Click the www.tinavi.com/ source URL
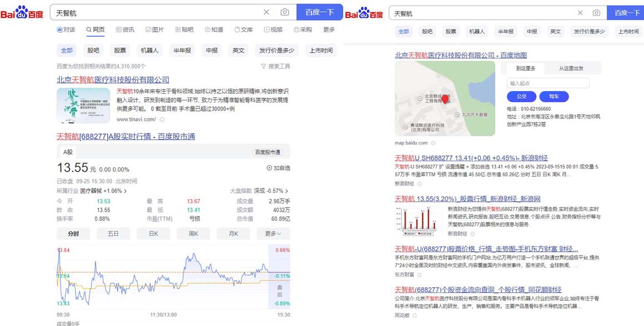The width and height of the screenshot is (644, 326). (136, 119)
